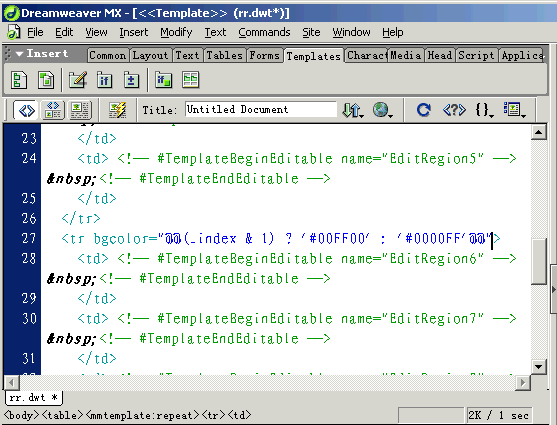
Task: Click the vertical scrollbar down arrow
Action: 539,367
